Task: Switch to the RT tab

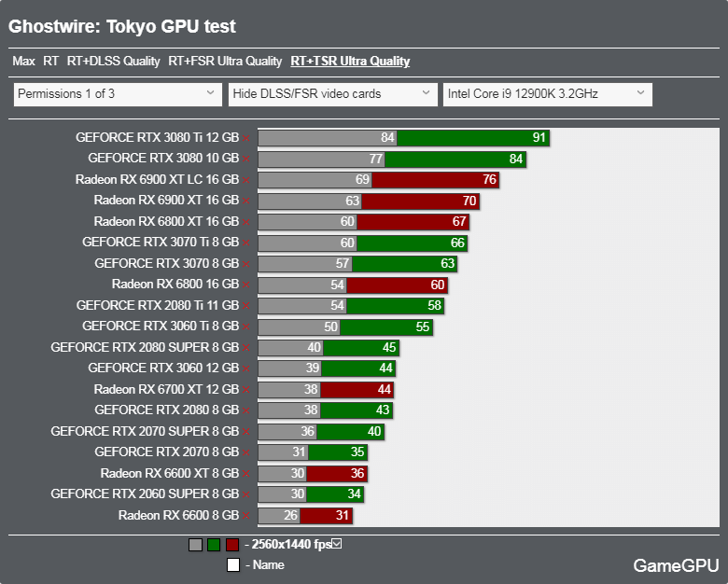Action: 50,62
